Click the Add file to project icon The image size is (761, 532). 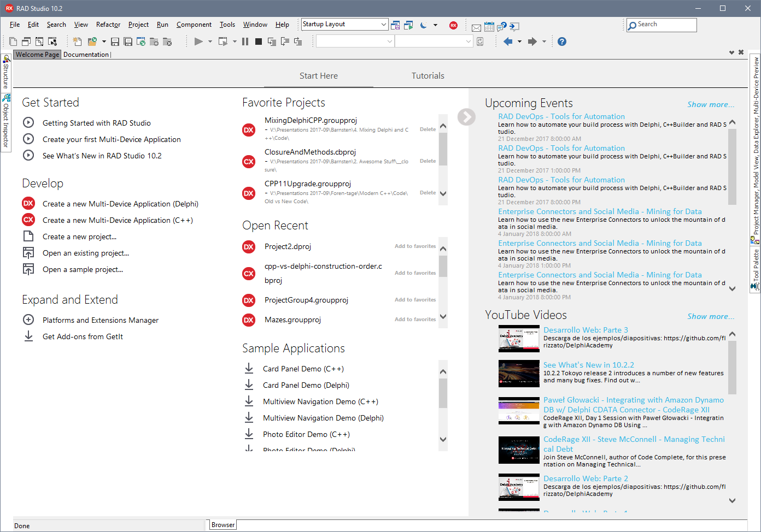(x=154, y=42)
